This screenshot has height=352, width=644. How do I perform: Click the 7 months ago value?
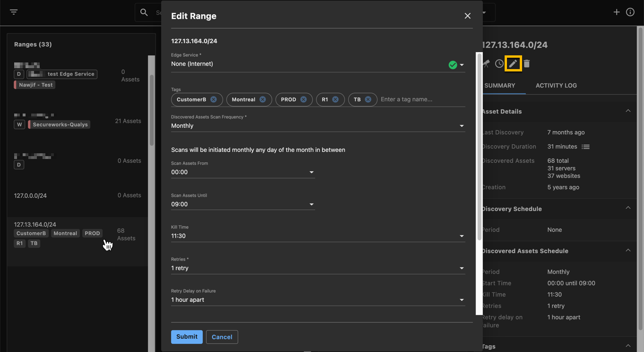(x=566, y=132)
